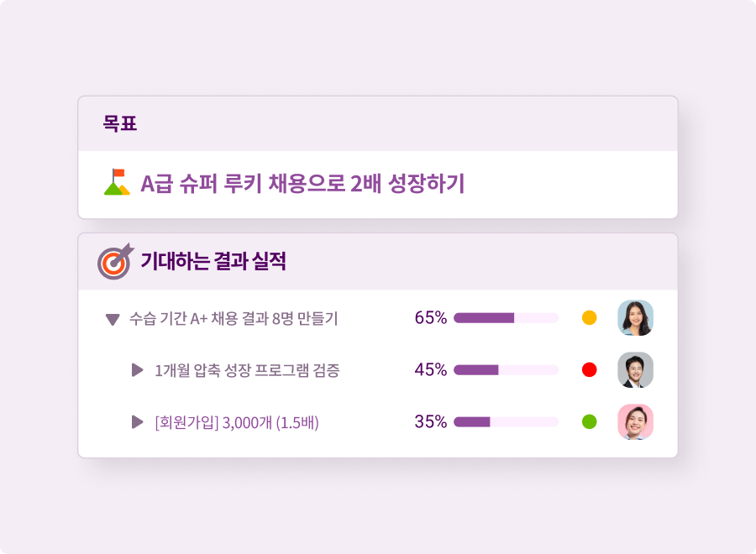Select 수습 기간 A+ 채용 결과 8명 만들기
The image size is (756, 554).
click(234, 319)
